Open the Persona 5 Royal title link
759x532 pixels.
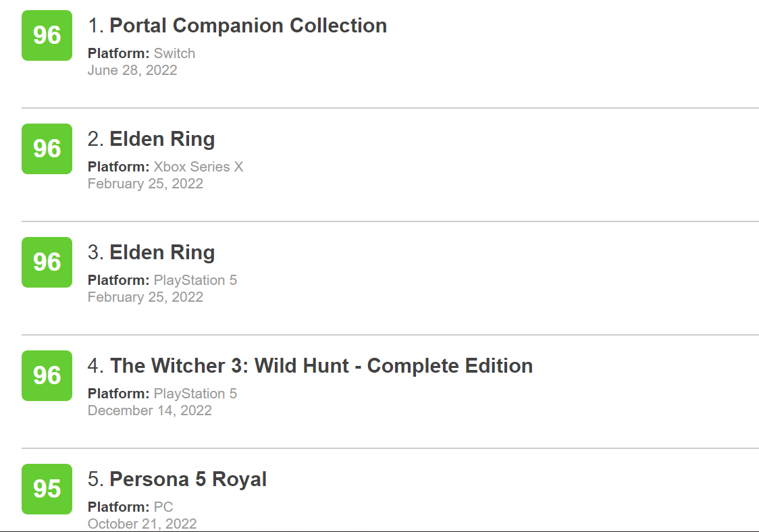(x=188, y=479)
